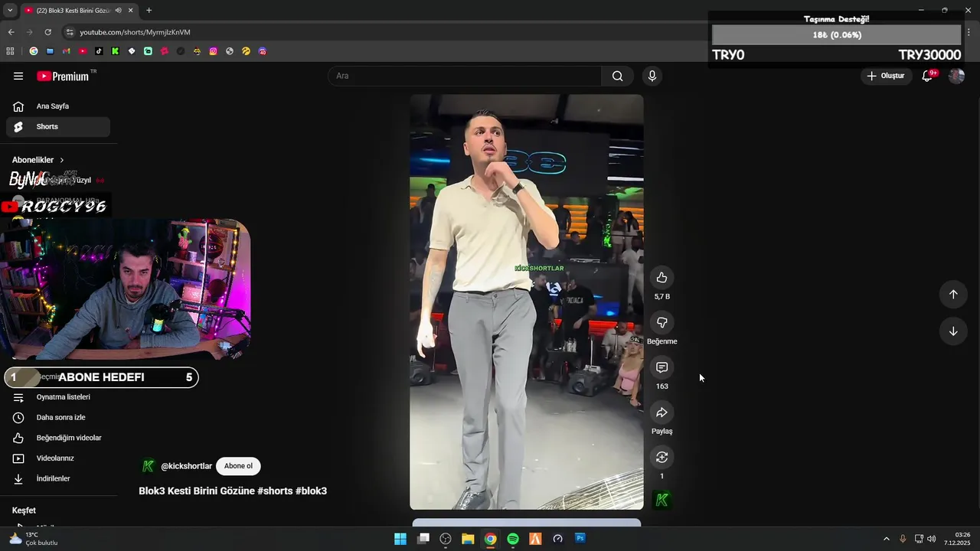Image resolution: width=980 pixels, height=551 pixels.
Task: Click the Oluştur create button
Action: pyautogui.click(x=886, y=76)
